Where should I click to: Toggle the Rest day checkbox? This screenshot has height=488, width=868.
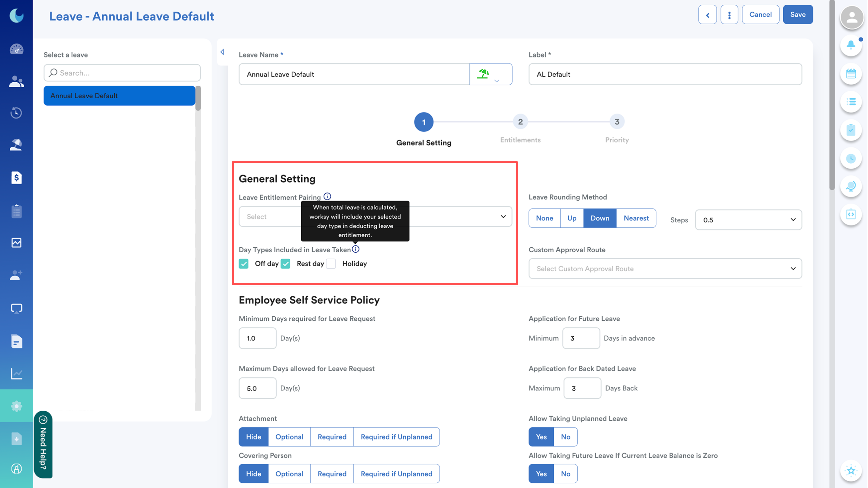286,264
